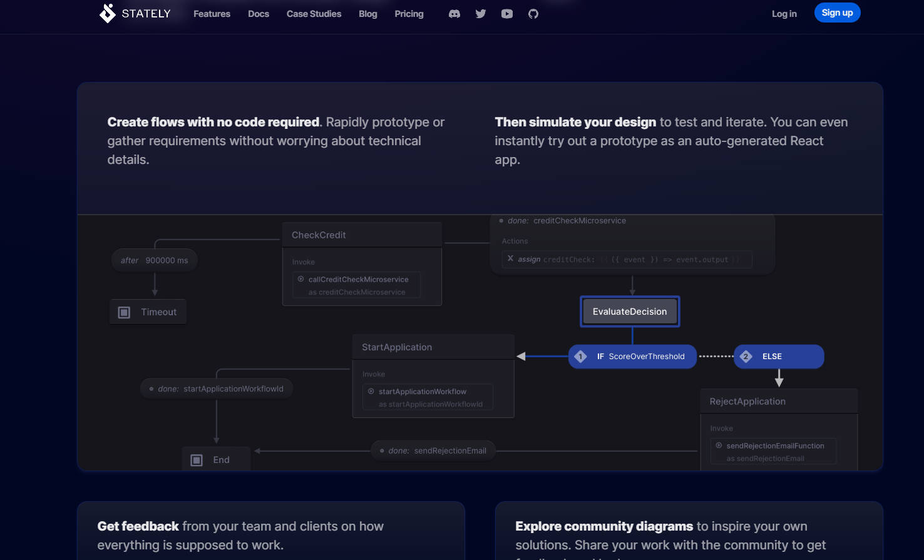Click the Timeout state label
Screen dimensions: 924x560
click(159, 312)
